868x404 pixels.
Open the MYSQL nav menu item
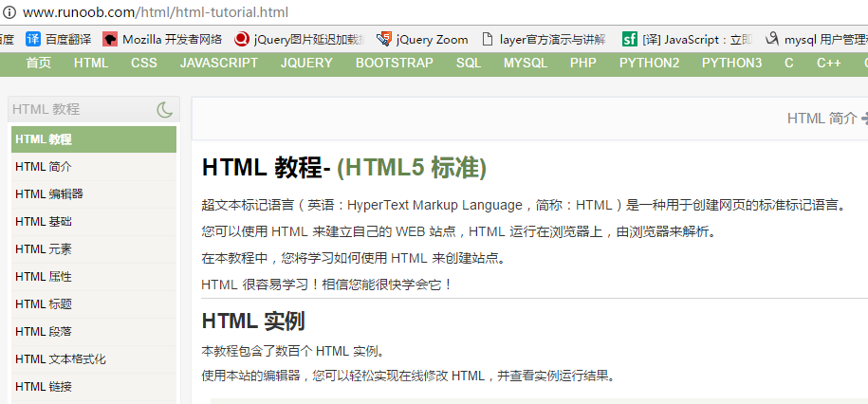[x=525, y=64]
